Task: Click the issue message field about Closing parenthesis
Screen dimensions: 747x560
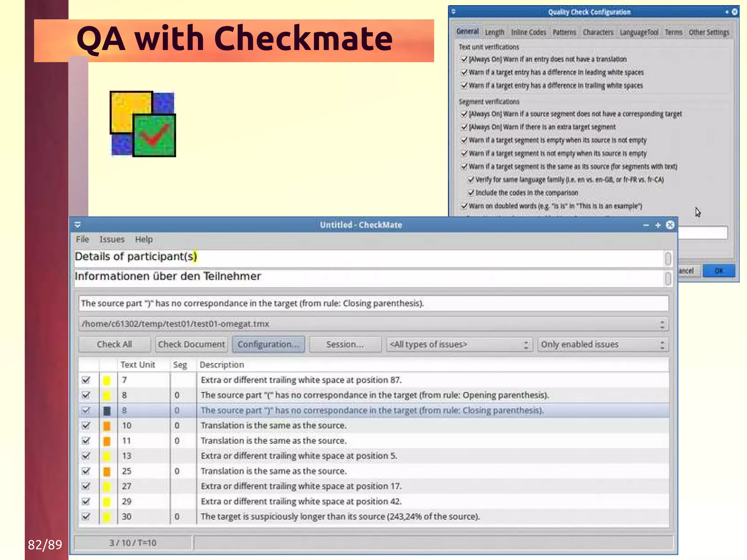Action: coord(373,304)
